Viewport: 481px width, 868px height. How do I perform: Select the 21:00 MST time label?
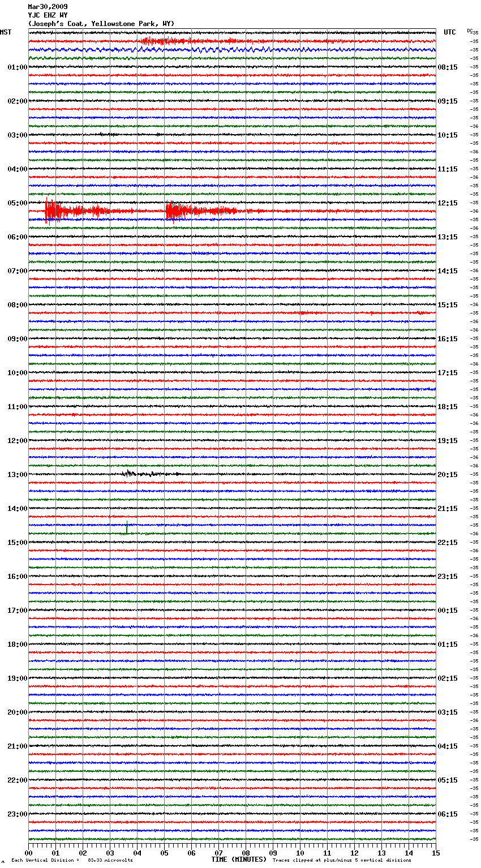(18, 746)
